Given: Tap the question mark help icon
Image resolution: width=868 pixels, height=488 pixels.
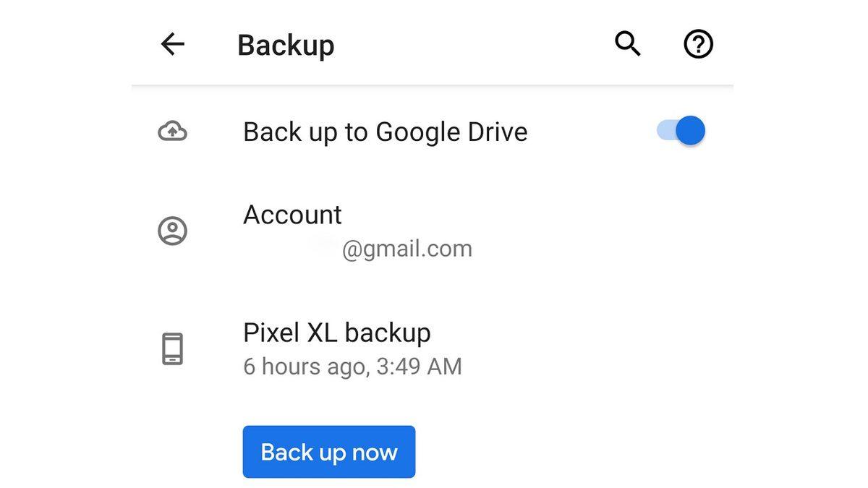Looking at the screenshot, I should pos(697,44).
